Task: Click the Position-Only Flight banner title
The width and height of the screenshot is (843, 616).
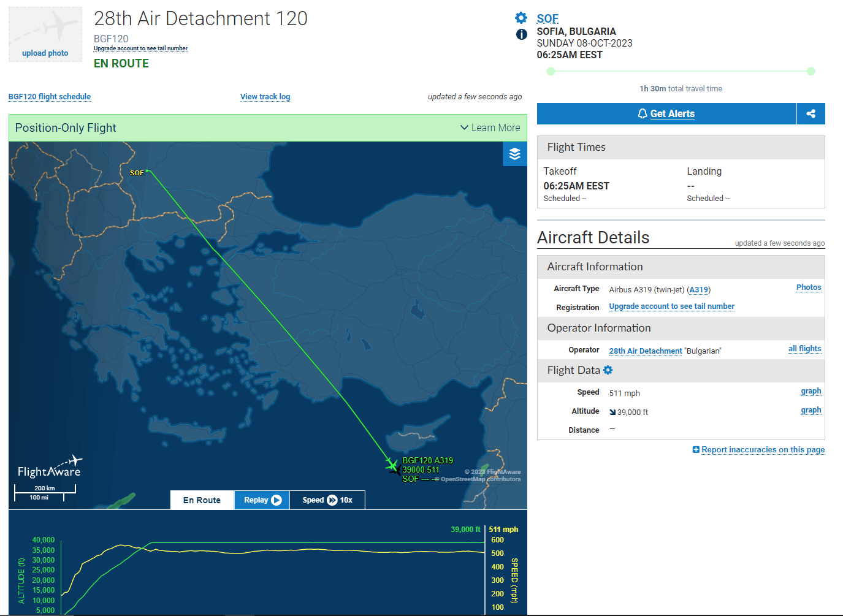Action: point(66,127)
